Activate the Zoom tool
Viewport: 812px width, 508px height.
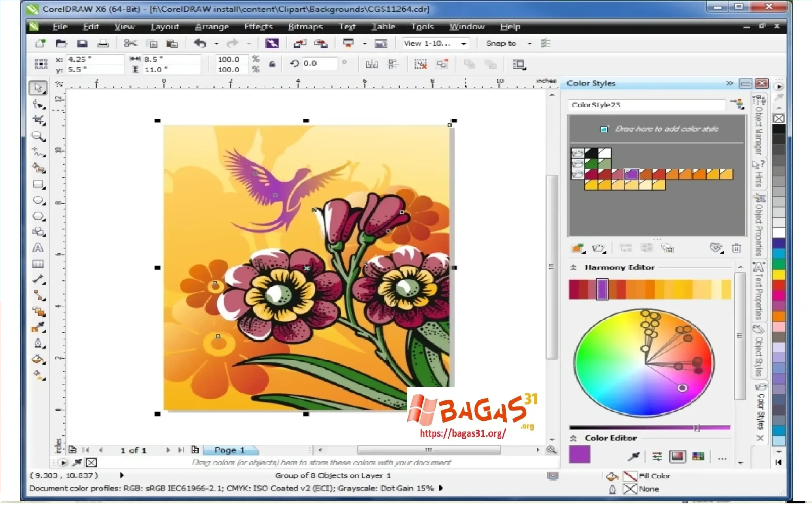38,136
